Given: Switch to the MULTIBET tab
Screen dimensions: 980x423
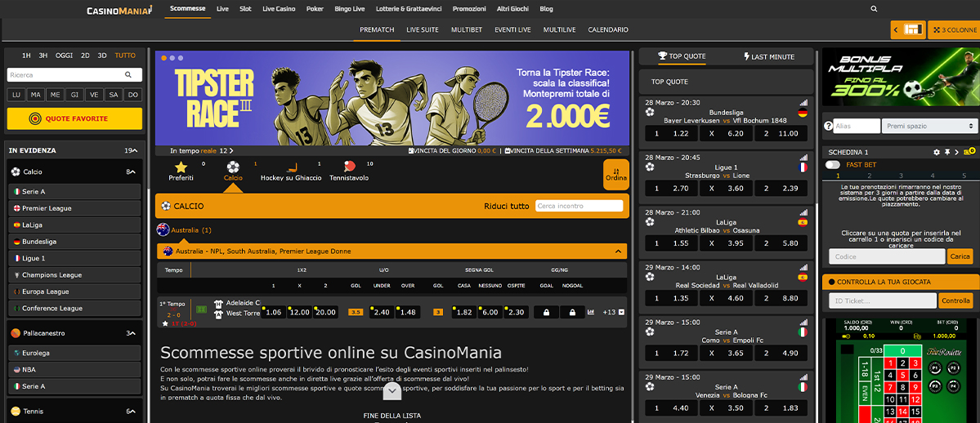Looking at the screenshot, I should click(466, 29).
